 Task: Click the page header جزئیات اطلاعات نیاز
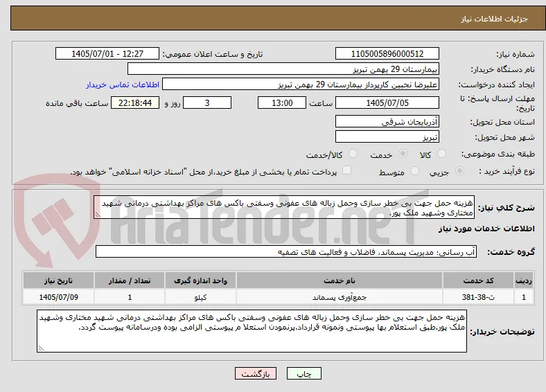coord(494,19)
